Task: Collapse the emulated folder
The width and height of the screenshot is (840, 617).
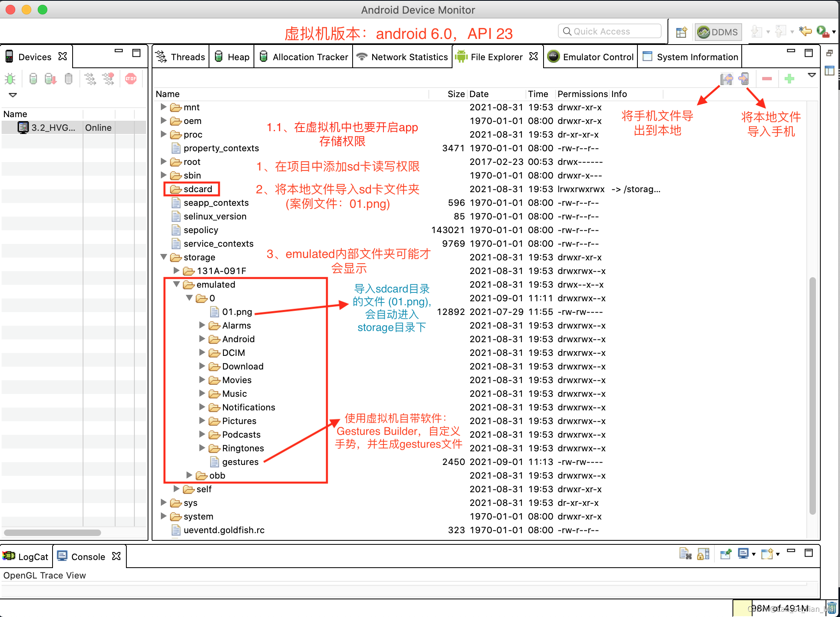Action: 177,284
